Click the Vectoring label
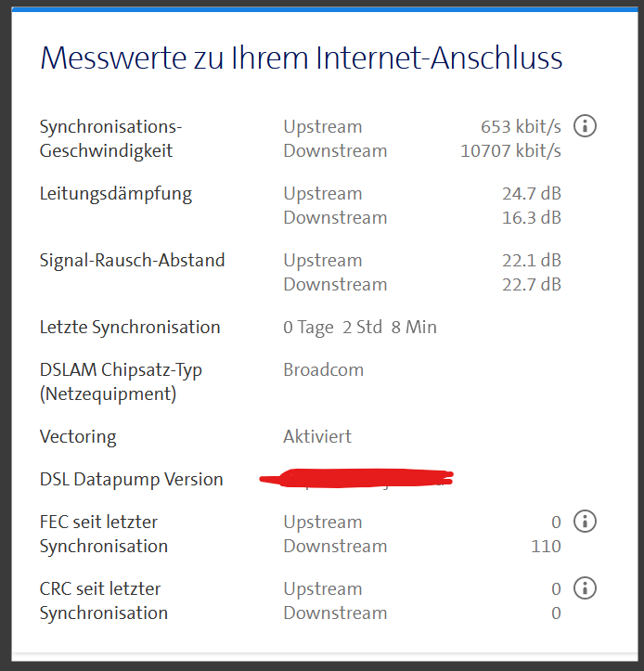This screenshot has height=671, width=644. click(x=78, y=437)
